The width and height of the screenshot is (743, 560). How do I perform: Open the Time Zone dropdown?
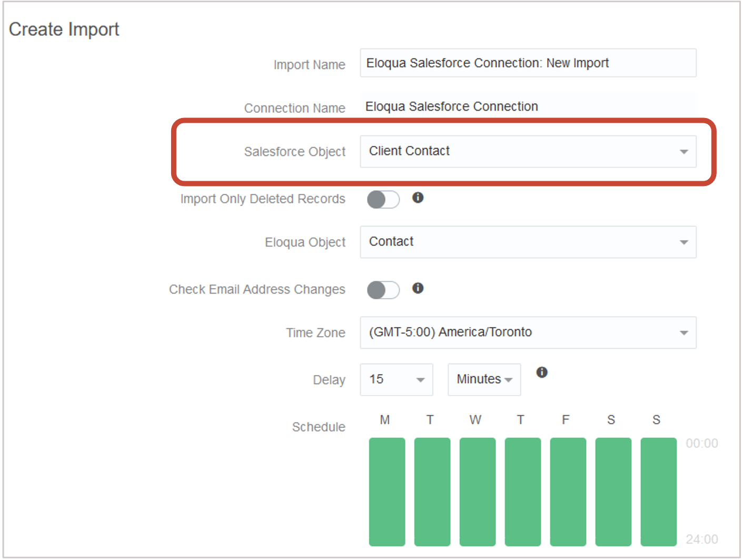[528, 332]
